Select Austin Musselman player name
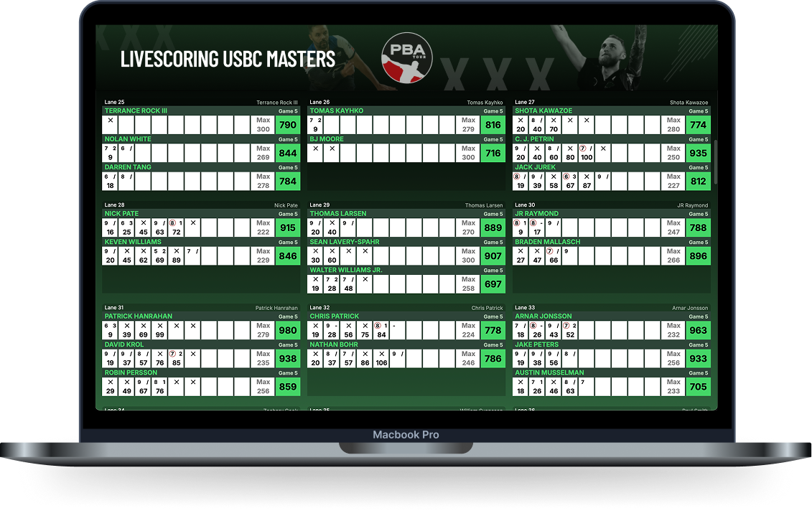 click(x=549, y=373)
